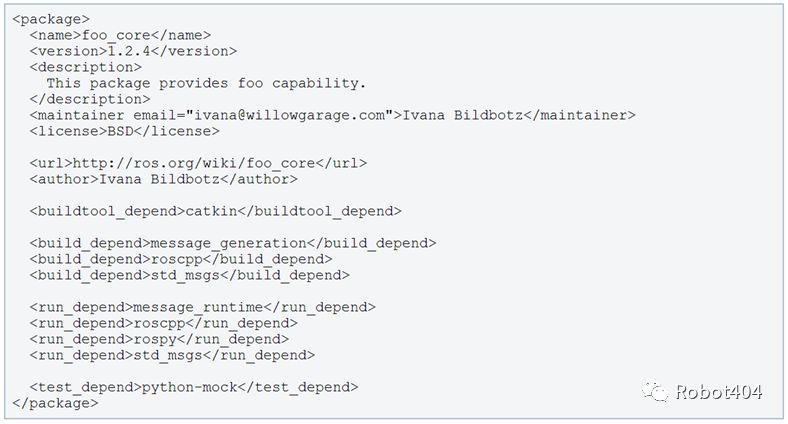
Task: Click the version 1.2.4 line
Action: (133, 51)
